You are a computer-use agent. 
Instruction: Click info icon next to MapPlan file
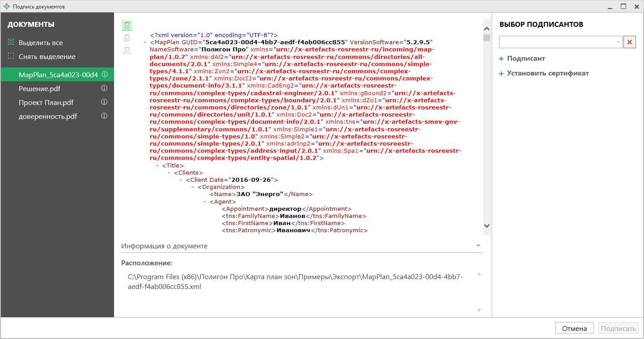(x=104, y=75)
